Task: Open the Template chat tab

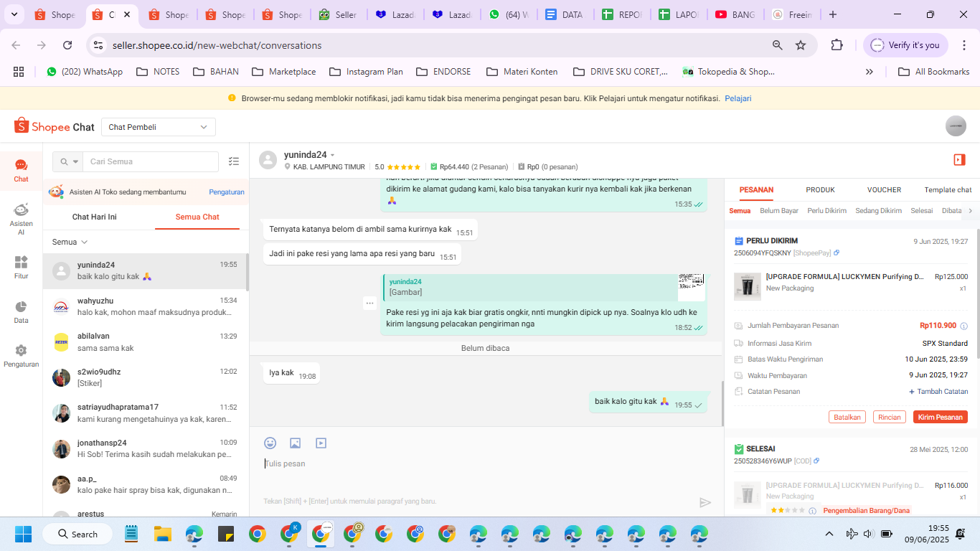Action: click(x=948, y=190)
